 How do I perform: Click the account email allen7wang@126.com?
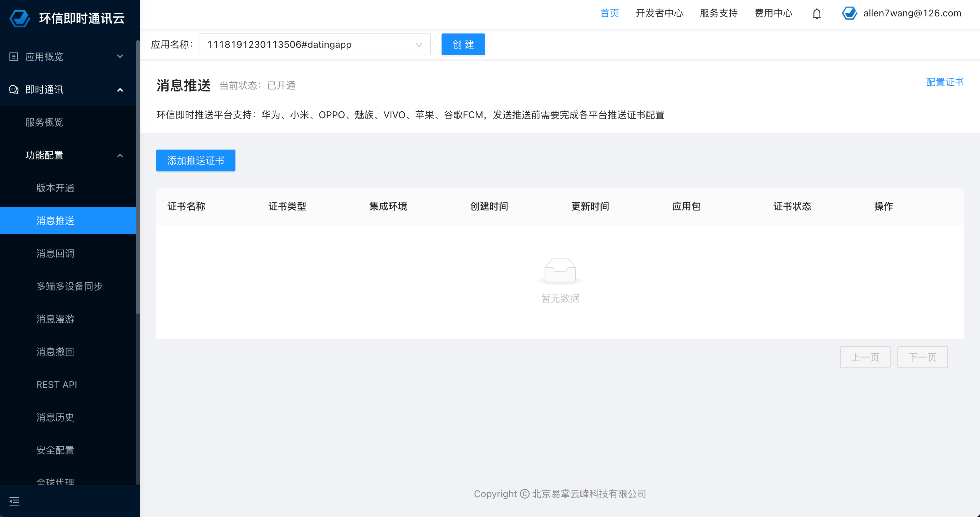click(x=912, y=13)
